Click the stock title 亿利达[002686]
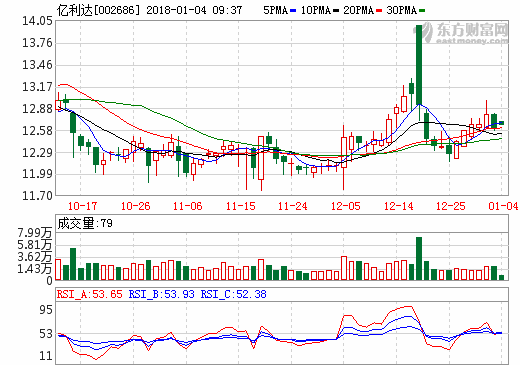This screenshot has width=520, height=365. [98, 10]
